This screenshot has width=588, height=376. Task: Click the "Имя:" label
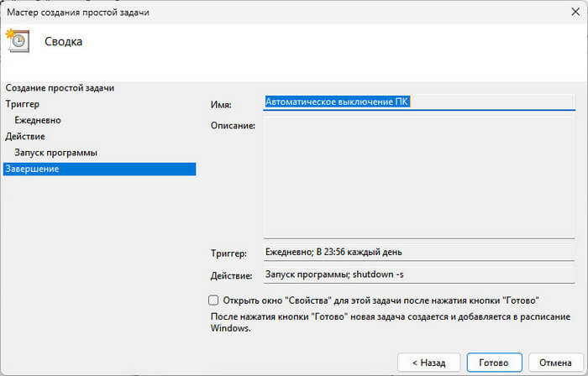(x=221, y=105)
